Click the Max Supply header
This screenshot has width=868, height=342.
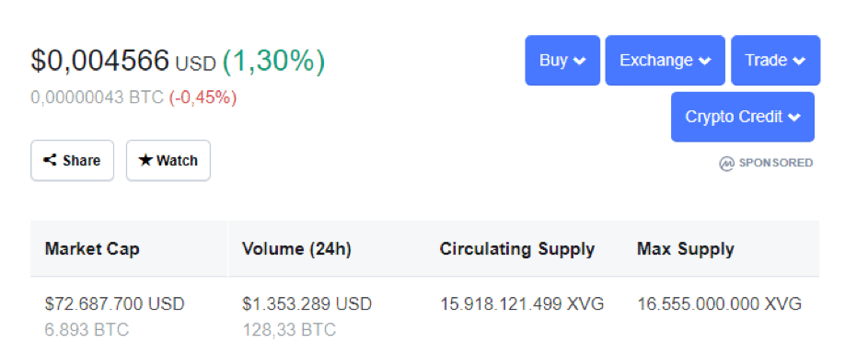(686, 249)
